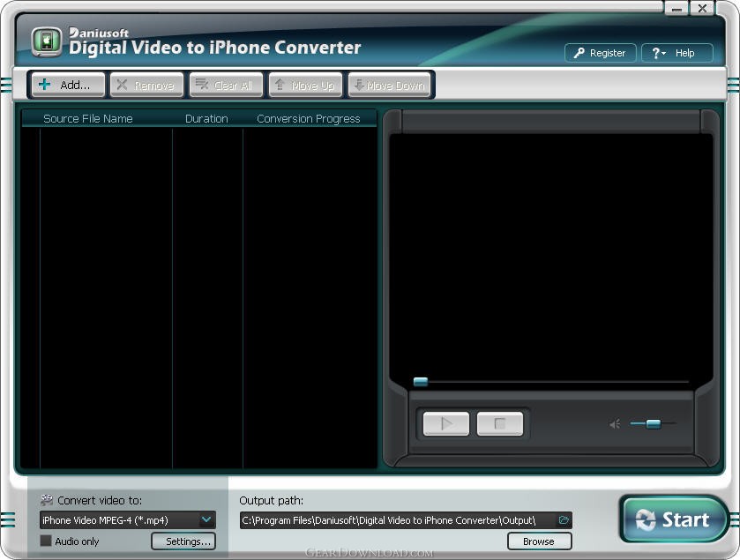Click Browse to choose output folder
The height and width of the screenshot is (560, 740).
[x=540, y=541]
